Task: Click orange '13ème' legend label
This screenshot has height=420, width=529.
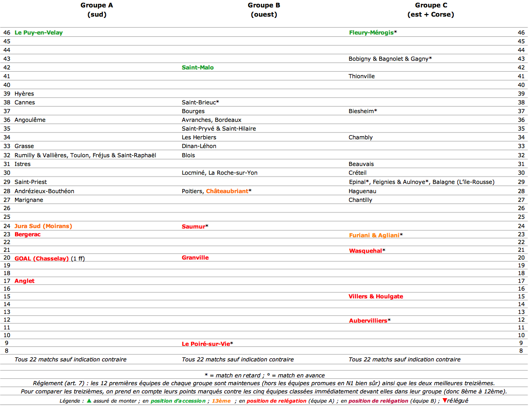Action: click(221, 401)
